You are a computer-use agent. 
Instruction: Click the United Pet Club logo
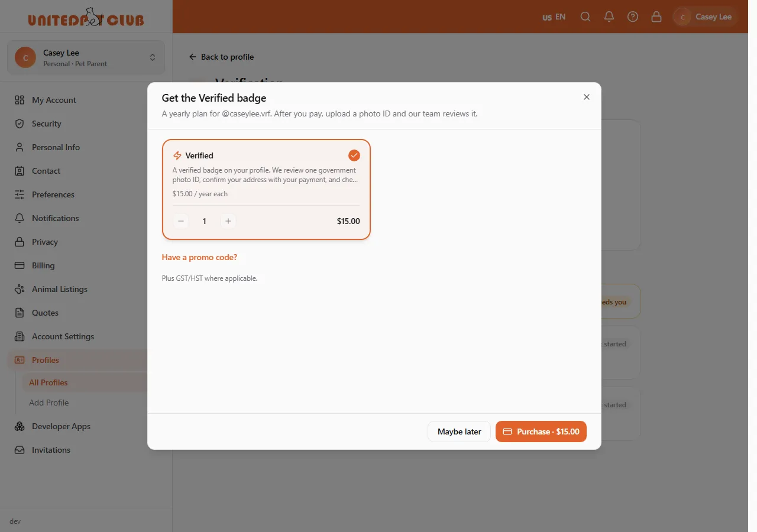point(86,17)
